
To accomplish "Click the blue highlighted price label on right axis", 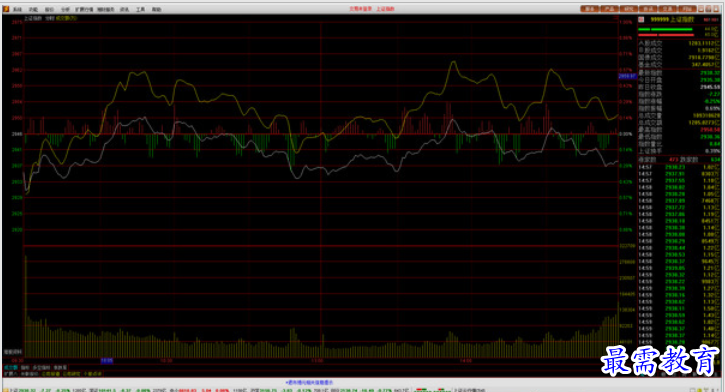I will tap(627, 76).
